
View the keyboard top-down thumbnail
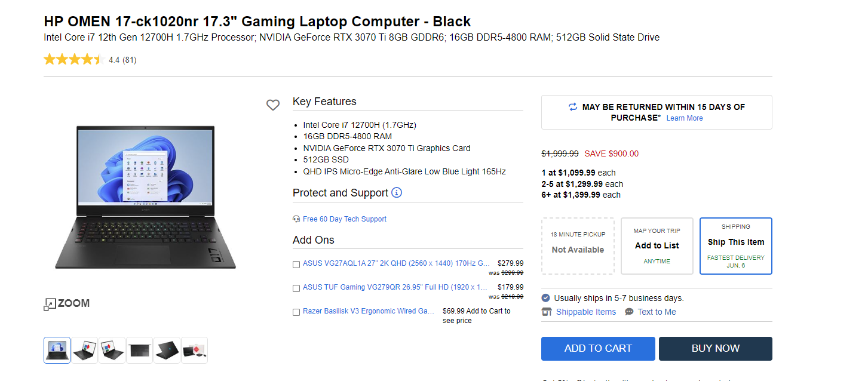coord(140,350)
